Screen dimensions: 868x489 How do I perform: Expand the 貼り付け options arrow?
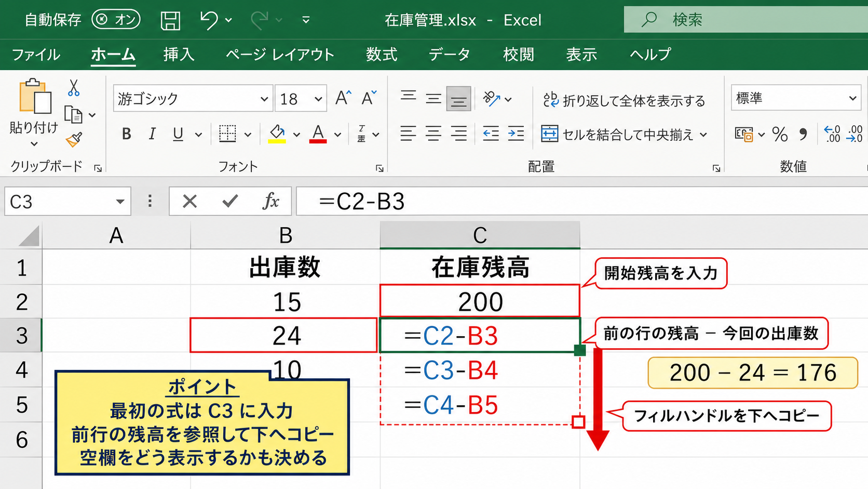click(34, 143)
